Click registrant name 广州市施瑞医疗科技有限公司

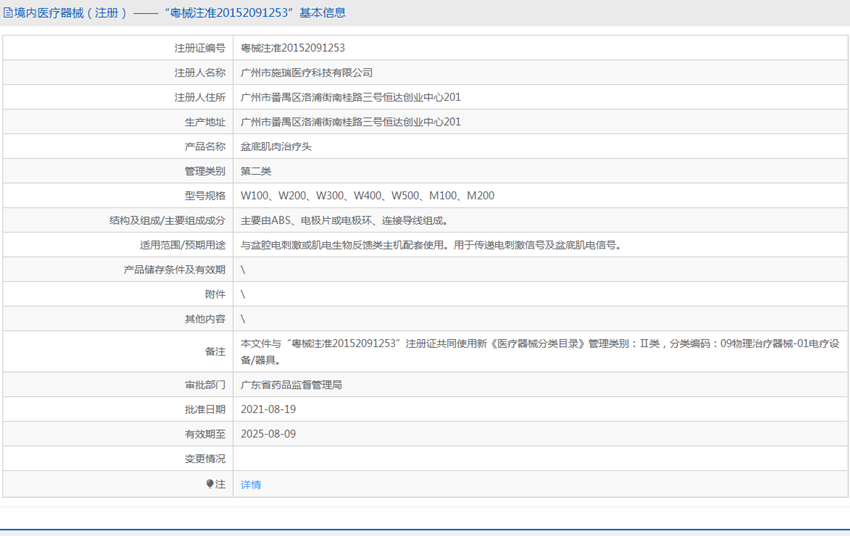[x=306, y=73]
